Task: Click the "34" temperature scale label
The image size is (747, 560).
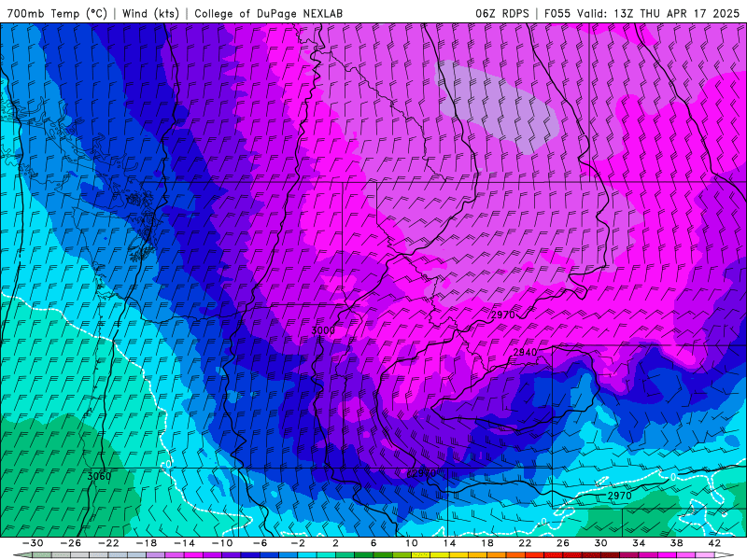Action: [639, 543]
